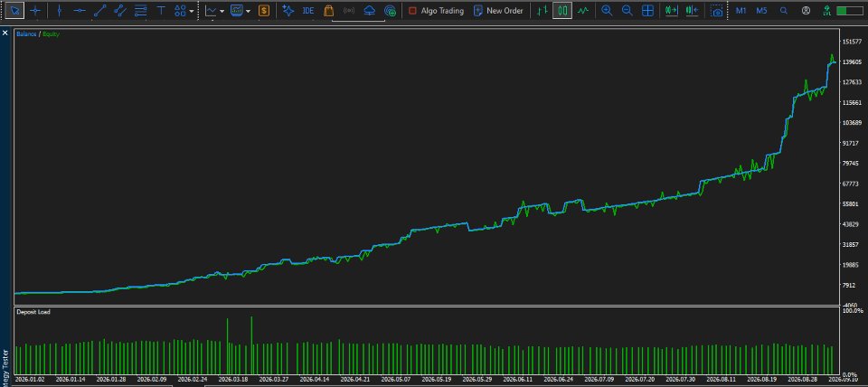
Task: Close the Strategy Tester panel with X
Action: tap(5, 33)
